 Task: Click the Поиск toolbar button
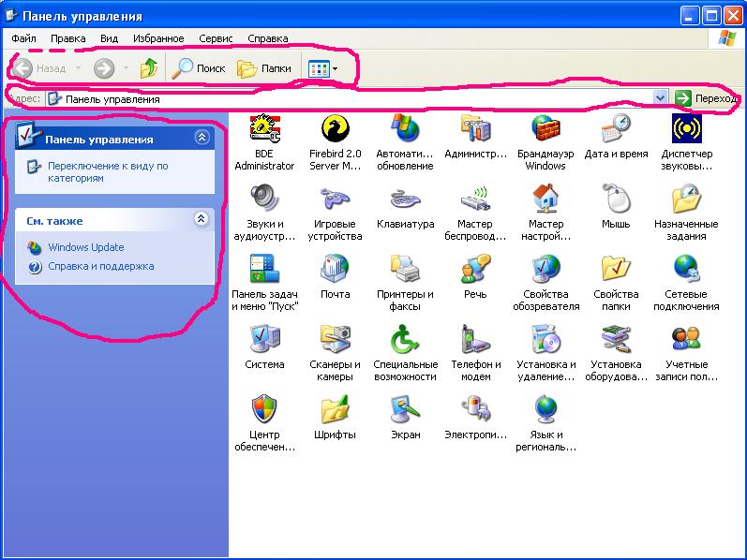pos(200,68)
